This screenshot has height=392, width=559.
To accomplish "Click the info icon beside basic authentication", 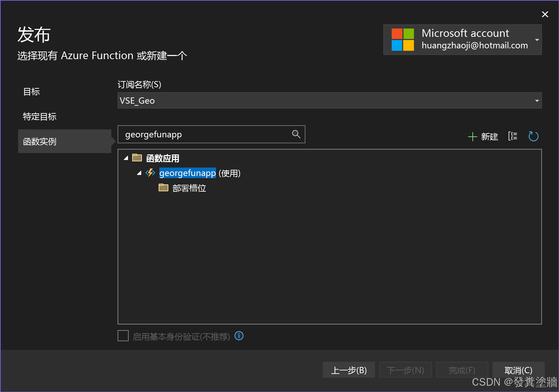I will 239,336.
